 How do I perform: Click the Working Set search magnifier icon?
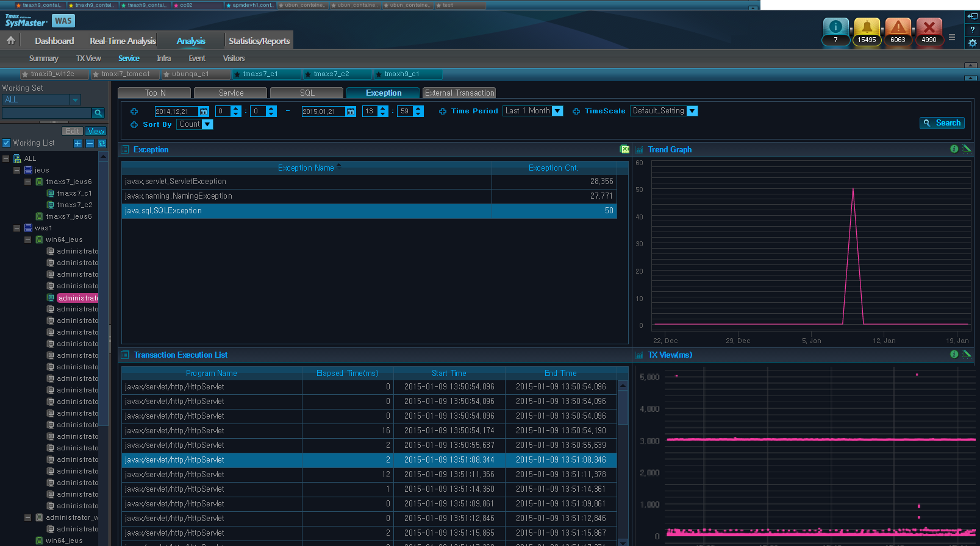pos(98,113)
